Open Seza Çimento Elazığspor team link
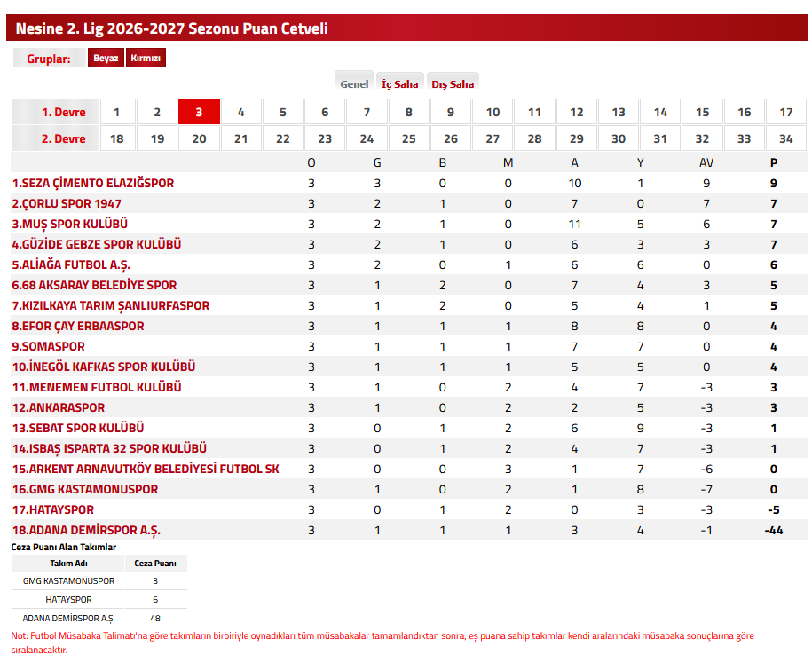812x663 pixels. [x=93, y=183]
